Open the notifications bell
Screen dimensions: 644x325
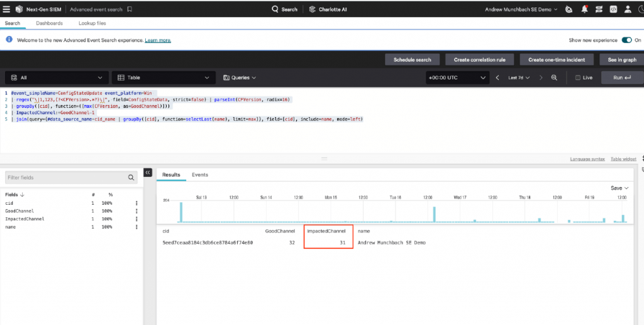[585, 9]
